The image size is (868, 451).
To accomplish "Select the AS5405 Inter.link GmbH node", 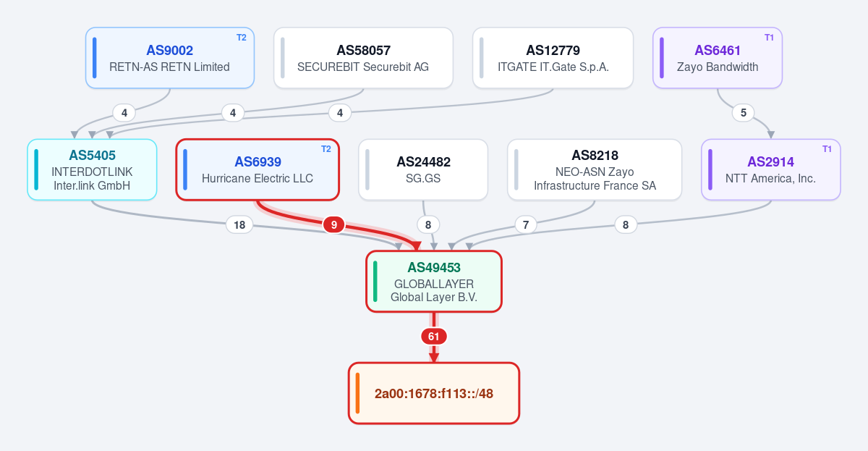I will click(93, 169).
